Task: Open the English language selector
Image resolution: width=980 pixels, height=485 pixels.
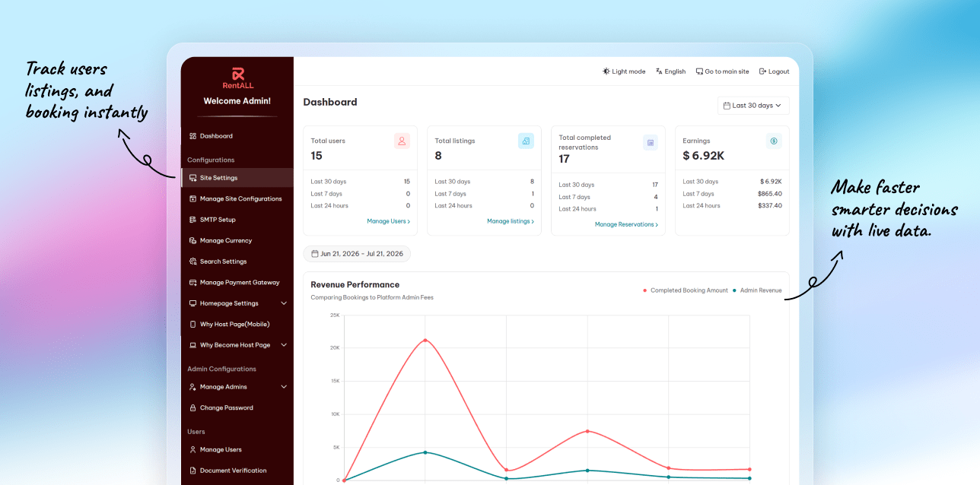Action: [670, 71]
